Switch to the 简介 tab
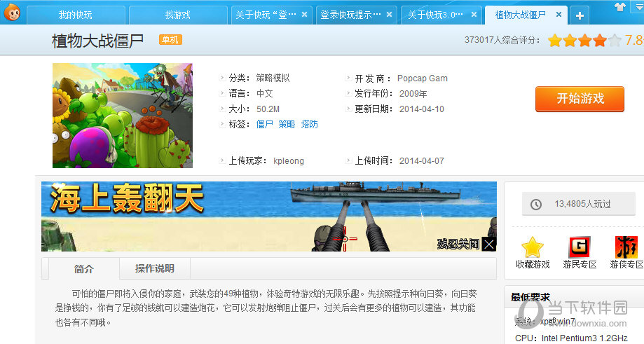The height and width of the screenshot is (344, 644). (x=84, y=269)
